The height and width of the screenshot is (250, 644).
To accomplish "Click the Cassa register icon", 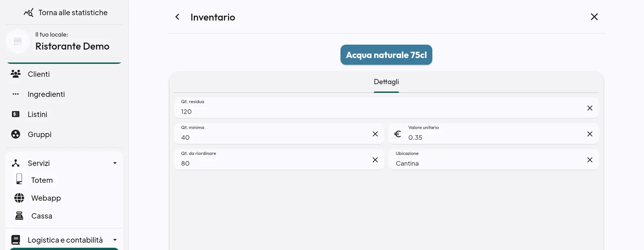I will tap(19, 216).
